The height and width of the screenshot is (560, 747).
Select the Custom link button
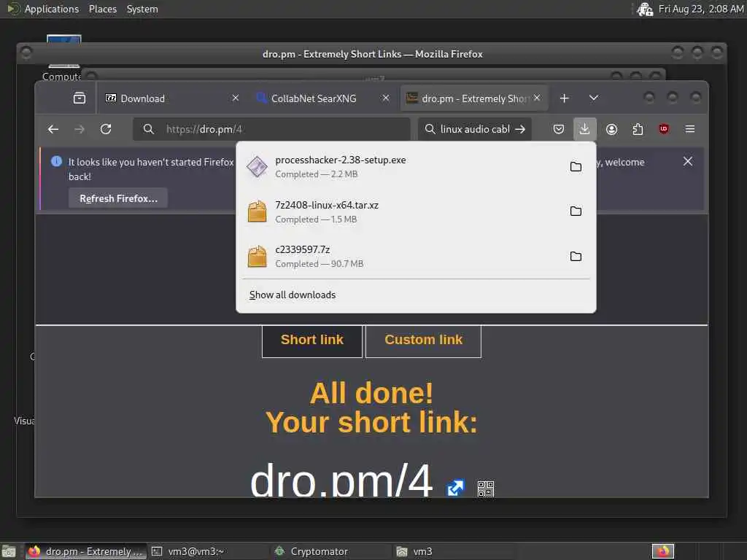click(424, 340)
